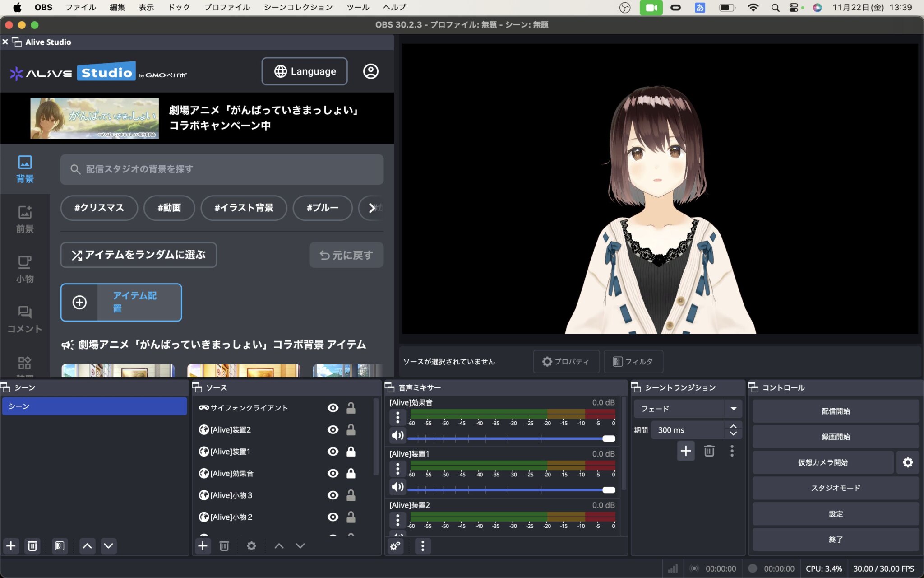The height and width of the screenshot is (578, 924).
Task: Open advanced audio properties gears icon
Action: point(395,546)
